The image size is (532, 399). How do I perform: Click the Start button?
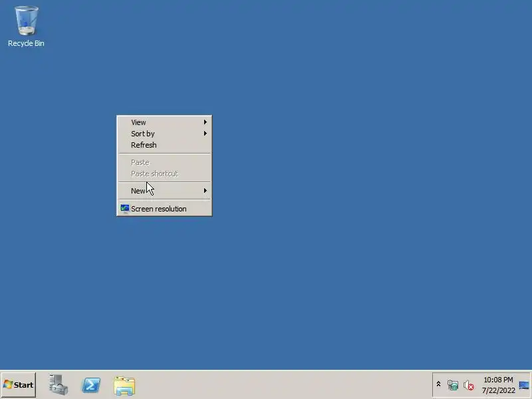point(19,385)
